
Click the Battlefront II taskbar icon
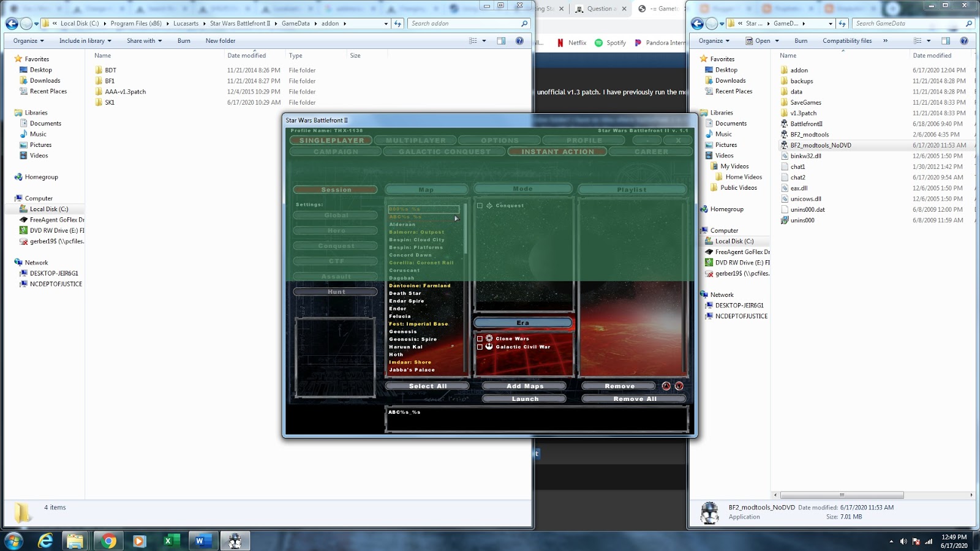[x=235, y=541]
